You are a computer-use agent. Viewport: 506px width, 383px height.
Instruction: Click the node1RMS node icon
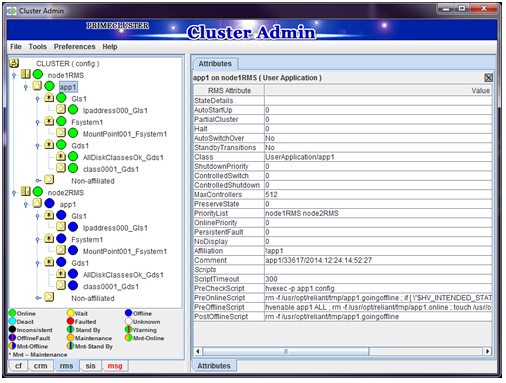point(26,74)
